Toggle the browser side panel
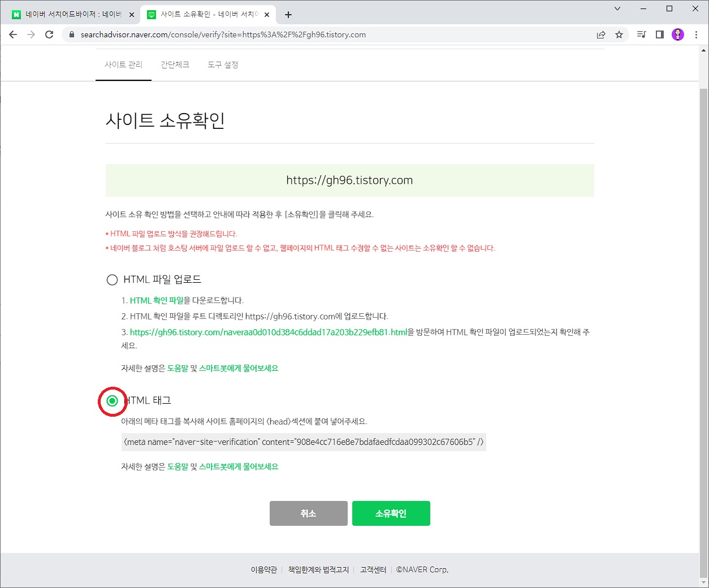709x588 pixels. click(x=659, y=34)
